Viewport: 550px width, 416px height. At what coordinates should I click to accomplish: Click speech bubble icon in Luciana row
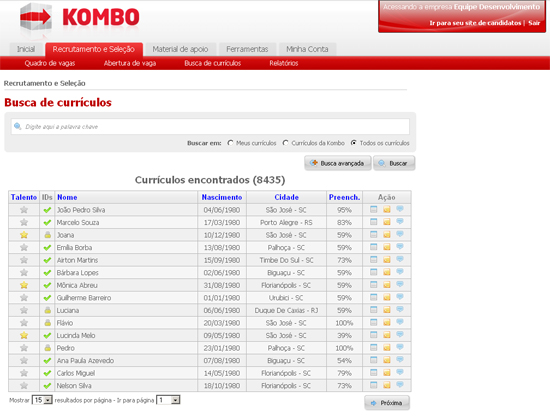coord(400,310)
